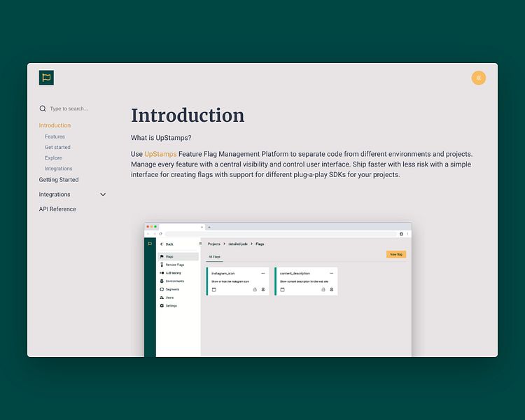This screenshot has height=420, width=525.
Task: Open the instagram_icon card menu dots
Action: coord(262,273)
